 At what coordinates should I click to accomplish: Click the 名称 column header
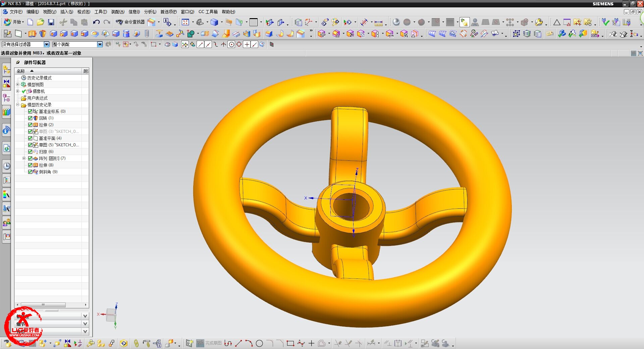coord(48,71)
